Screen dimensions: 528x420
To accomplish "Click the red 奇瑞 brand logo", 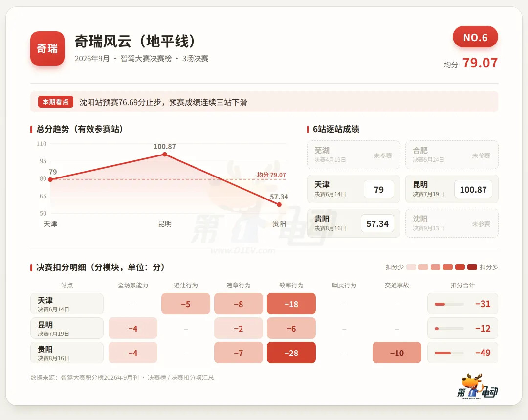I will [x=47, y=48].
